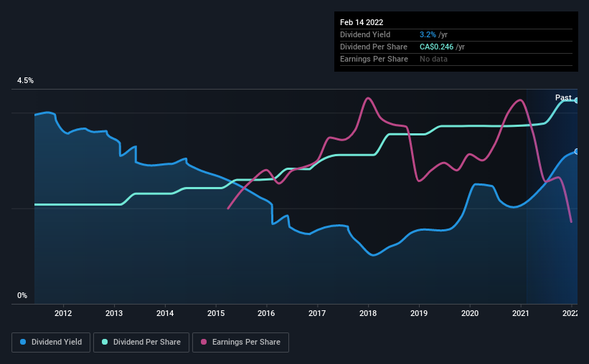The width and height of the screenshot is (589, 364).
Task: Select the 2021 x-axis label
Action: tap(521, 313)
